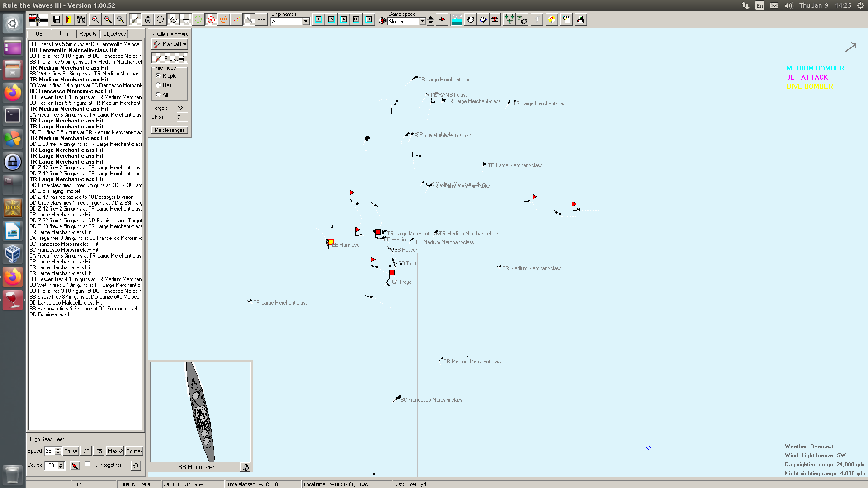Viewport: 868px width, 488px height.
Task: Increase Course value with spinner up
Action: [61, 464]
